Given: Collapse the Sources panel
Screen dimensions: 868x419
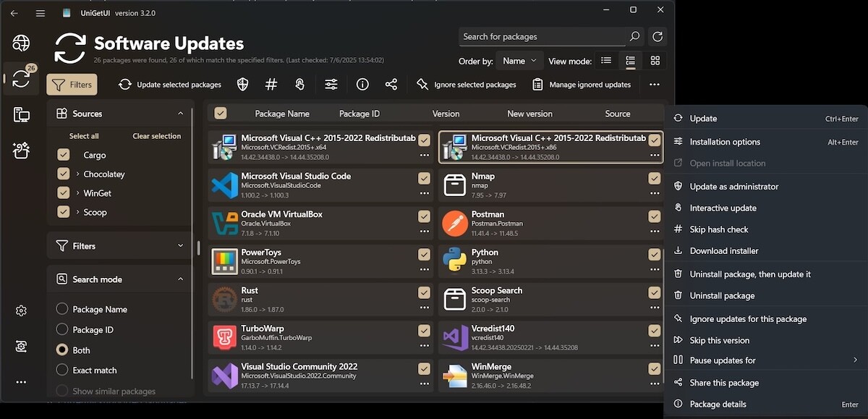Looking at the screenshot, I should pyautogui.click(x=180, y=114).
